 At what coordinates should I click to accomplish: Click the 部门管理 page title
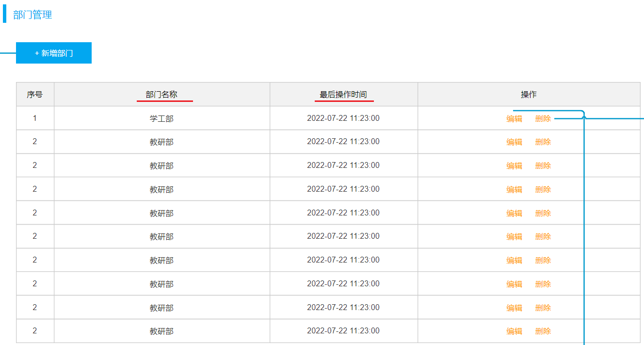(x=32, y=15)
